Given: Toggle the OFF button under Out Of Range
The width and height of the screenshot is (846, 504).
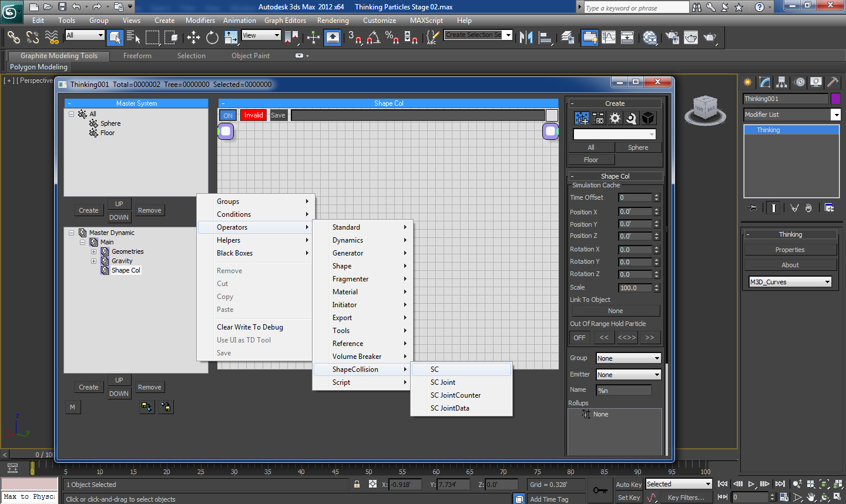Looking at the screenshot, I should pos(579,338).
